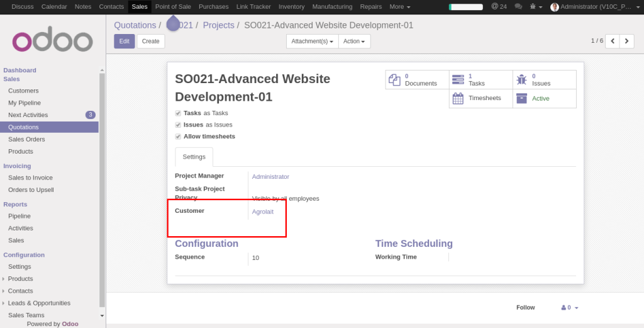Select the Settings tab
This screenshot has height=328, width=644.
194,157
